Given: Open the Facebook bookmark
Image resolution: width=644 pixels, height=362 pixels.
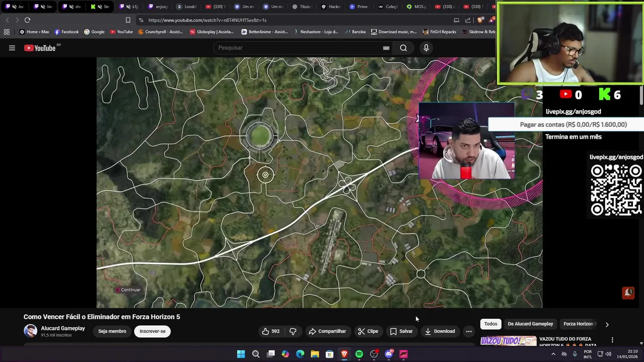Looking at the screenshot, I should pos(66,32).
